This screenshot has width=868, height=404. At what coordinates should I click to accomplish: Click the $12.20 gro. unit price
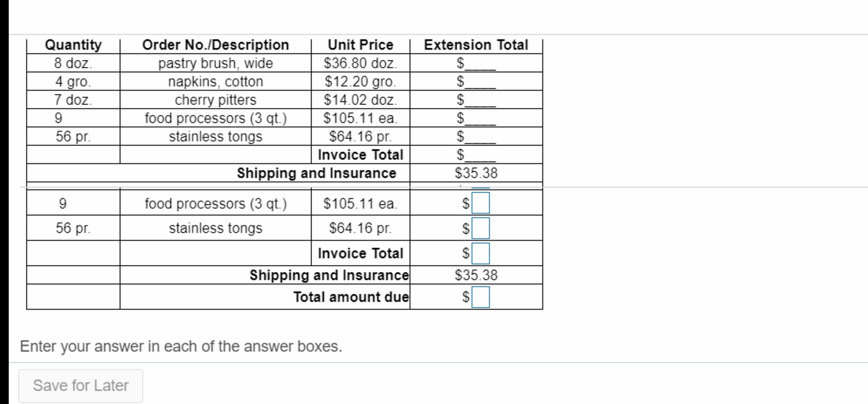[x=361, y=82]
